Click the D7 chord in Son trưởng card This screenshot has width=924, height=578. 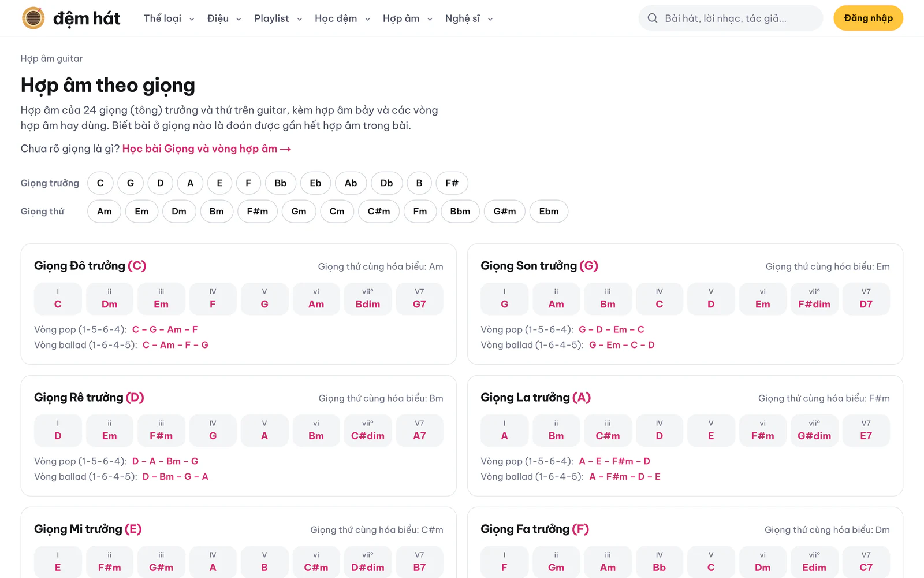(866, 299)
